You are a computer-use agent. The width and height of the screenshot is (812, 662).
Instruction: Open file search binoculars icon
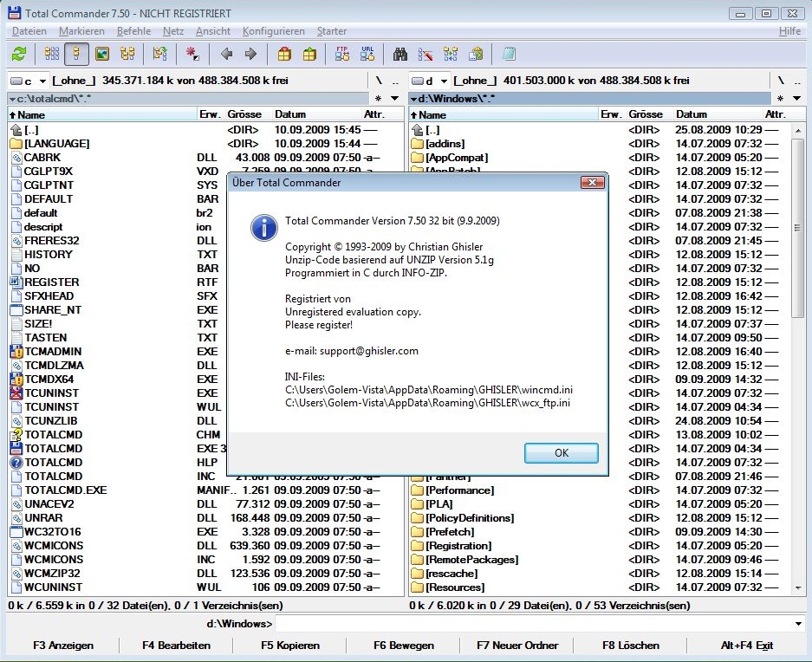tap(400, 54)
